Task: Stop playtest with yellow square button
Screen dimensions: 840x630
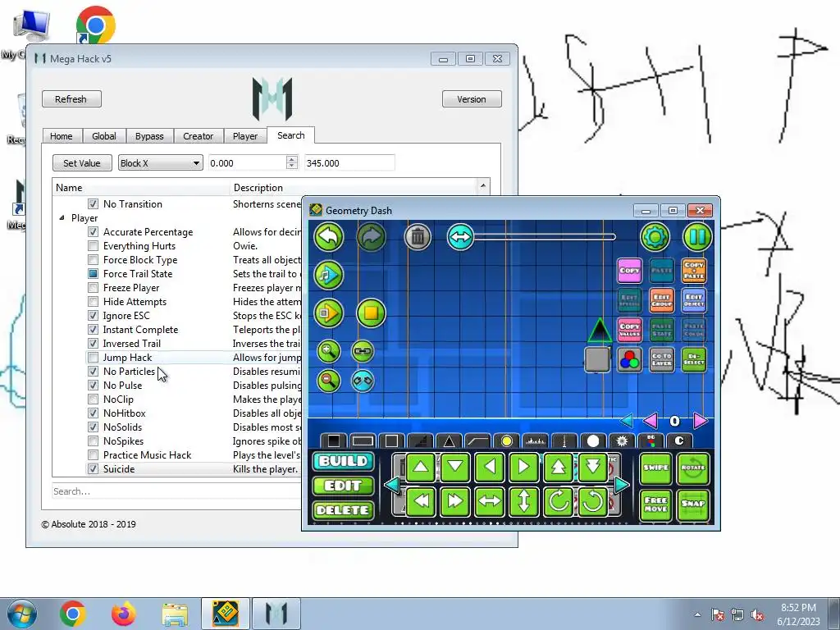Action: pyautogui.click(x=371, y=313)
